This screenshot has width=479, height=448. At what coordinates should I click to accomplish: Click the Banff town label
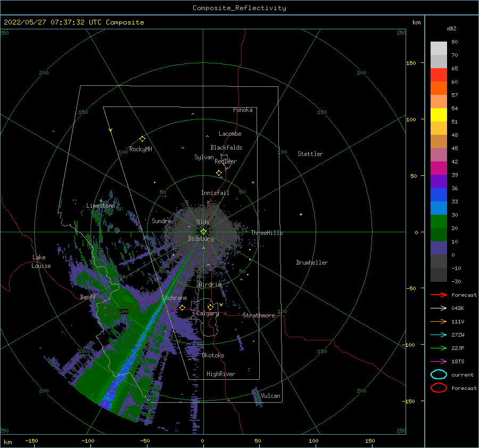tap(88, 297)
